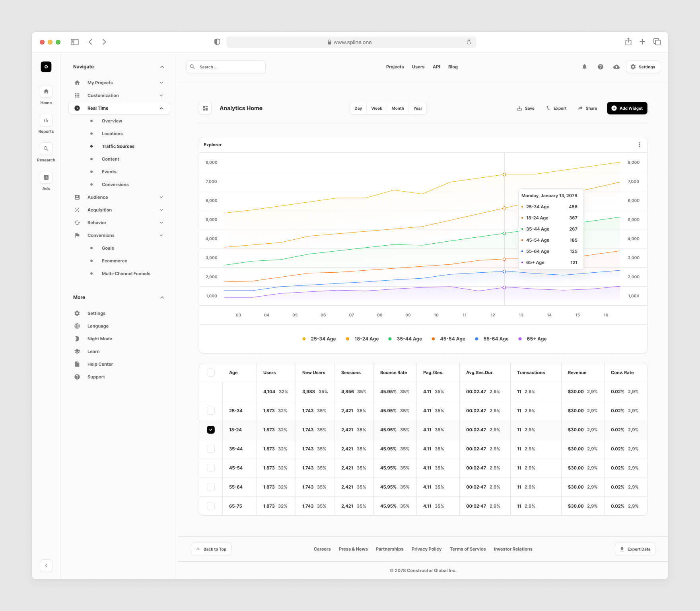
Task: Open the Reports bar chart icon
Action: [46, 120]
